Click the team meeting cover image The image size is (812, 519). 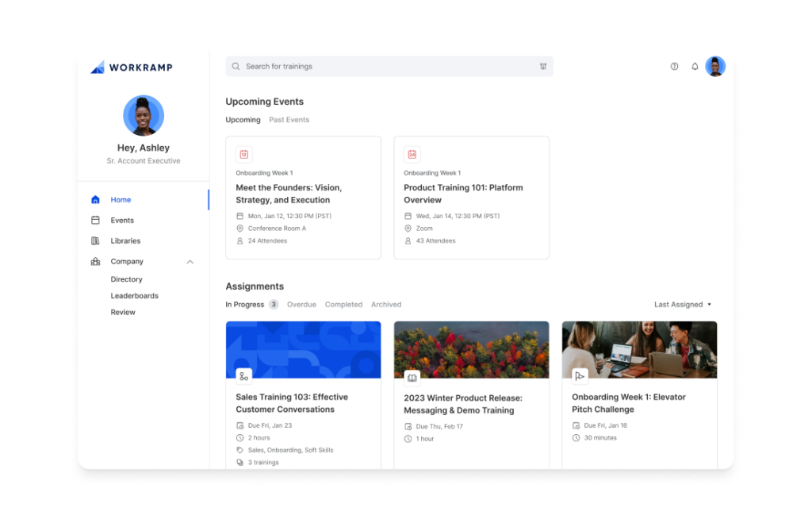[x=639, y=349]
